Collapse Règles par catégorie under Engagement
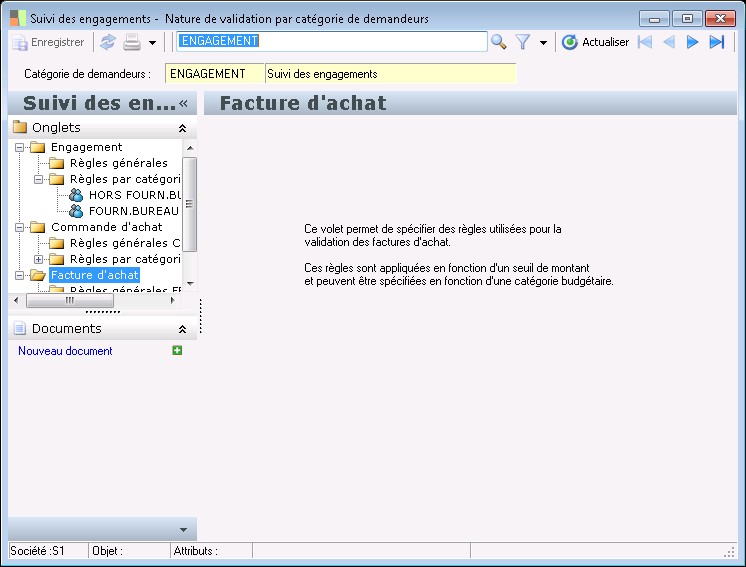 point(38,179)
